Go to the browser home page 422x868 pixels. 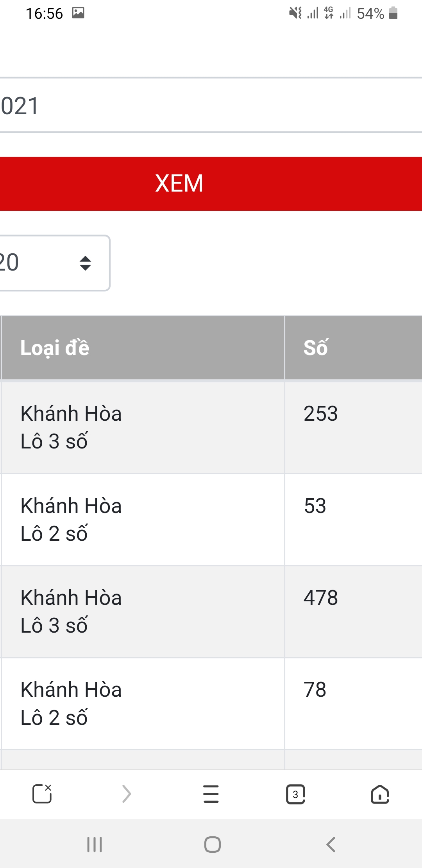pyautogui.click(x=380, y=794)
